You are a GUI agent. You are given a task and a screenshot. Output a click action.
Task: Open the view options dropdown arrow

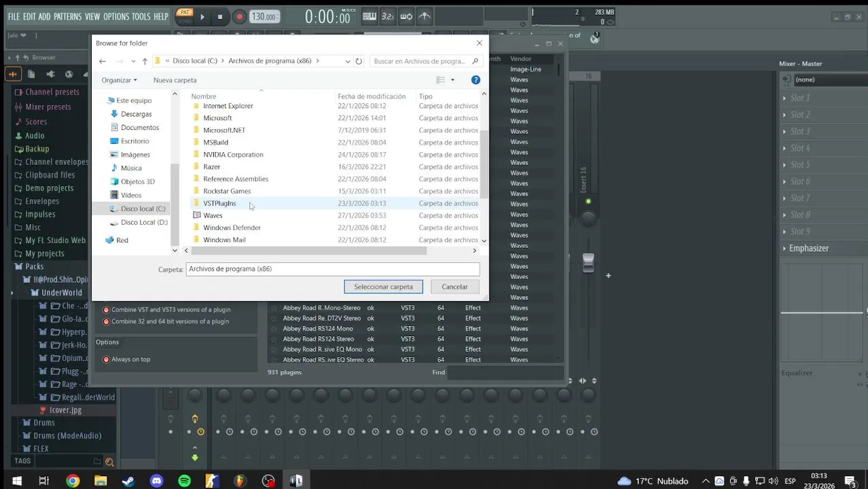pyautogui.click(x=452, y=80)
